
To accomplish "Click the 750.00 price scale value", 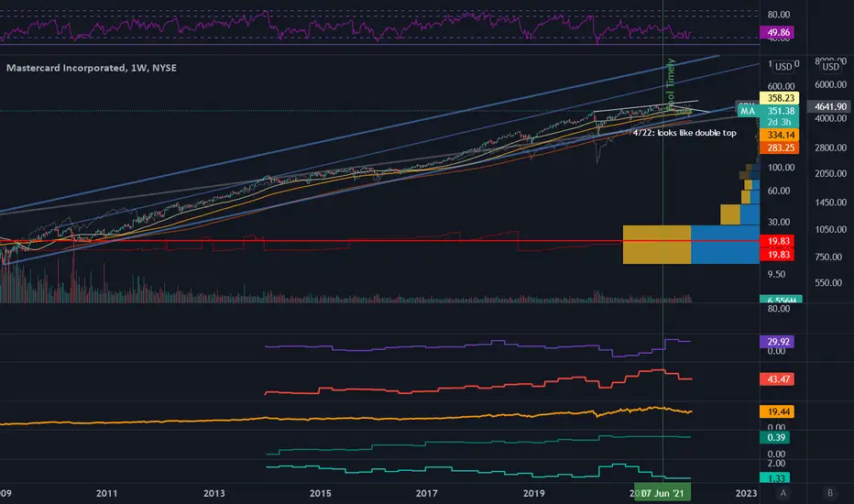I will pyautogui.click(x=828, y=257).
